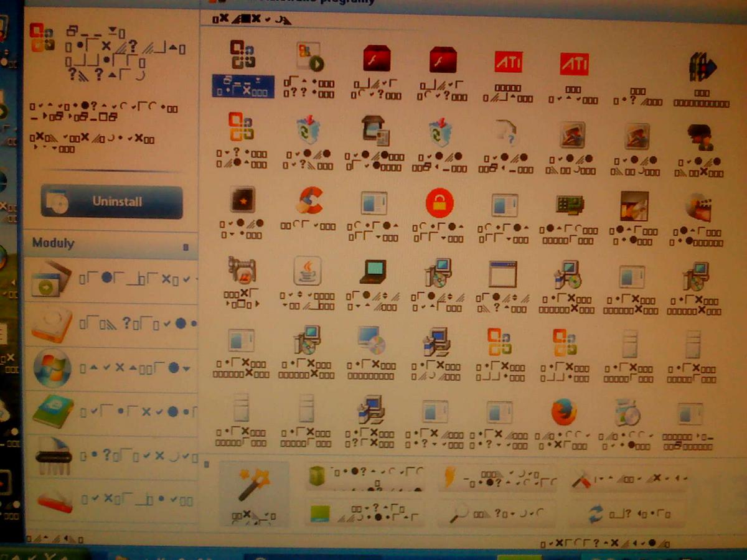
Task: Select the program icon with green play button
Action: pyautogui.click(x=309, y=57)
